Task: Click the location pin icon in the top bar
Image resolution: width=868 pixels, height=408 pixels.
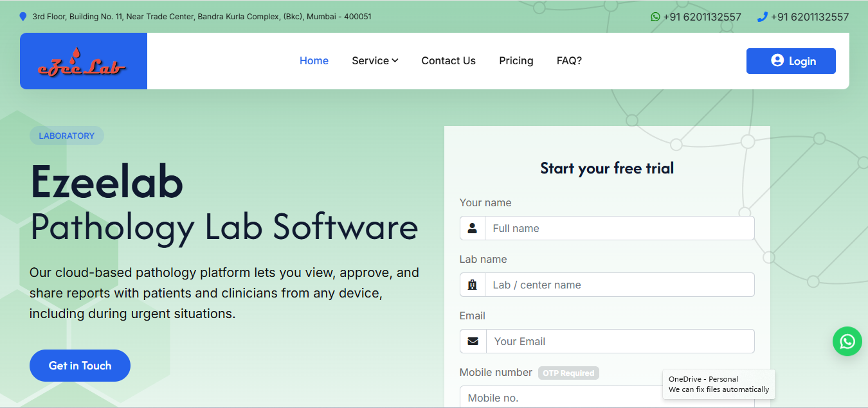Action: (23, 16)
